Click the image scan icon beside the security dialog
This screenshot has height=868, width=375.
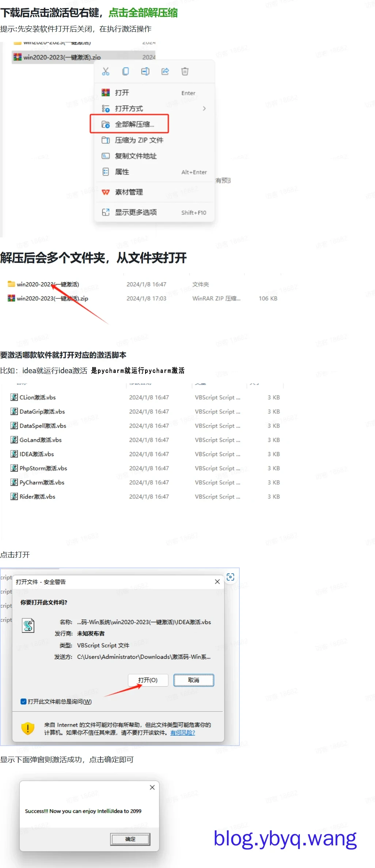tap(230, 577)
